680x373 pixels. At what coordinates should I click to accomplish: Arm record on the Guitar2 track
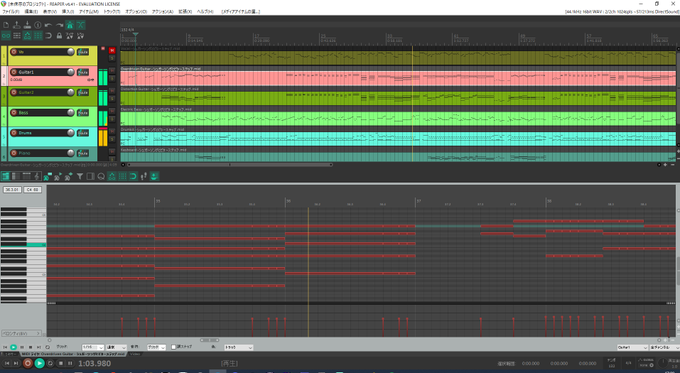(x=14, y=92)
